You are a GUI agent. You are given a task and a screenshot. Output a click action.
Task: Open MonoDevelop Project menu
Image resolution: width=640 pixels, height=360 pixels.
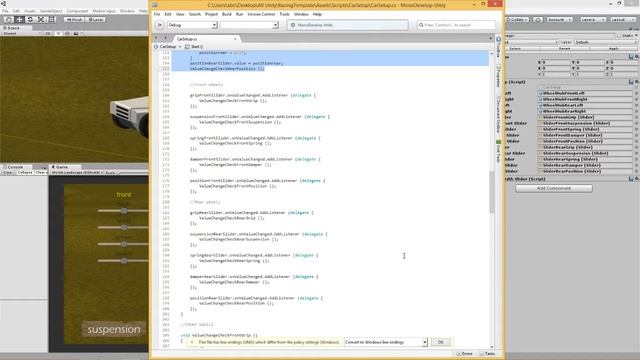tap(211, 14)
